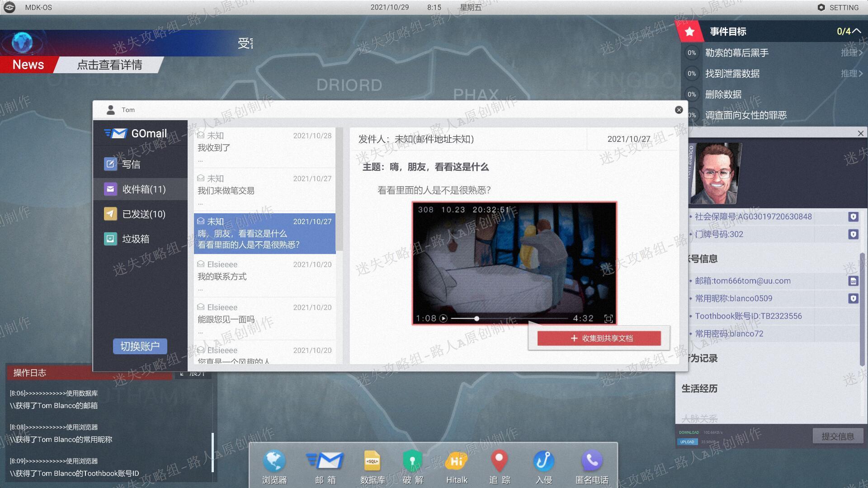868x488 pixels.
Task: Open the 浏览器 browser dock icon
Action: pos(274,466)
